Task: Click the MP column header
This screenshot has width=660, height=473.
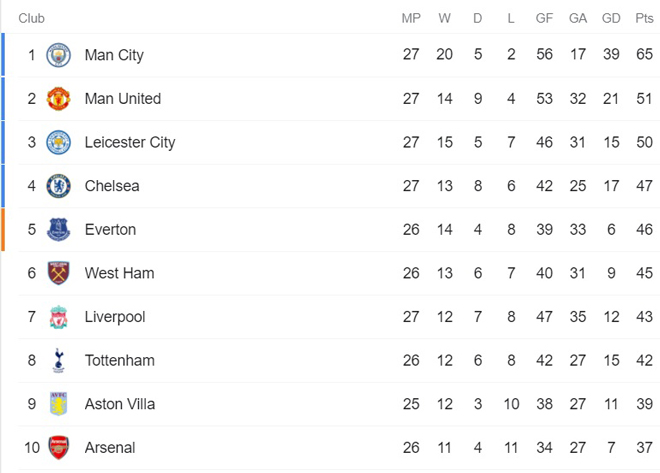Action: click(411, 18)
